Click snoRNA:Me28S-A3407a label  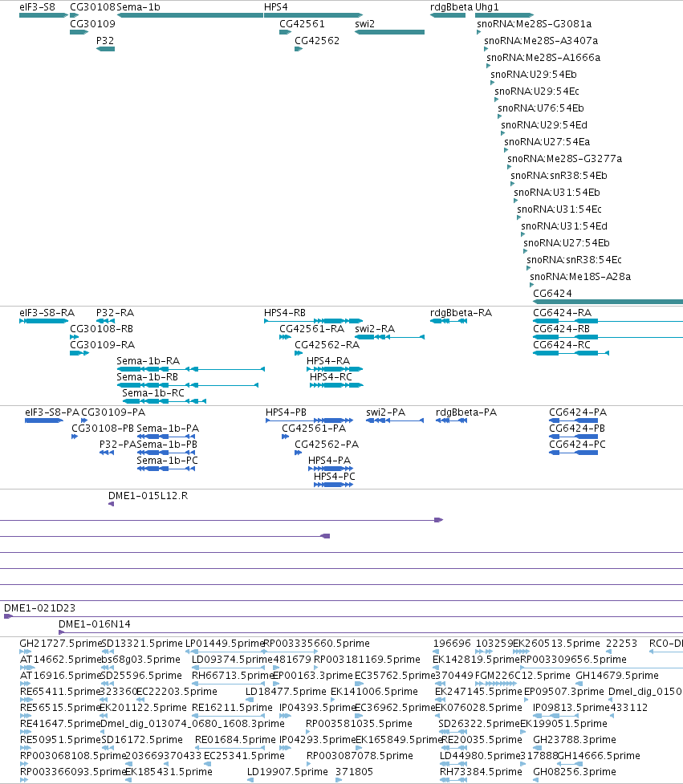541,40
